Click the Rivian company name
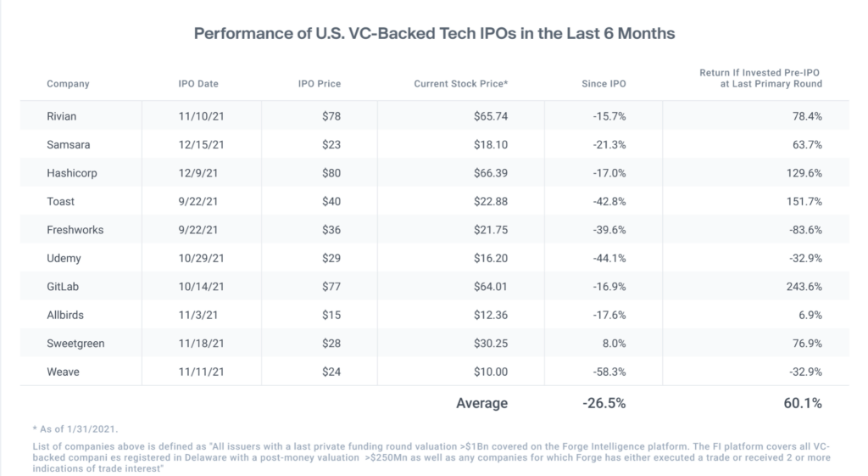Image resolution: width=868 pixels, height=476 pixels. pos(61,116)
